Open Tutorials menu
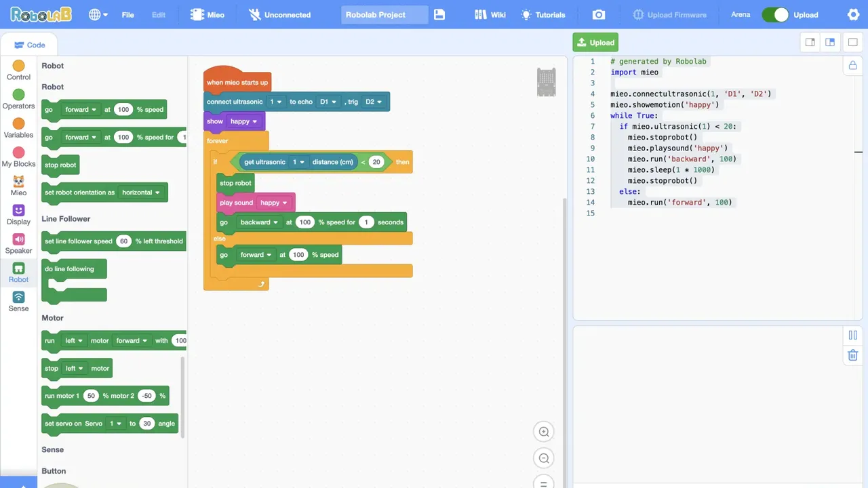 pyautogui.click(x=543, y=14)
